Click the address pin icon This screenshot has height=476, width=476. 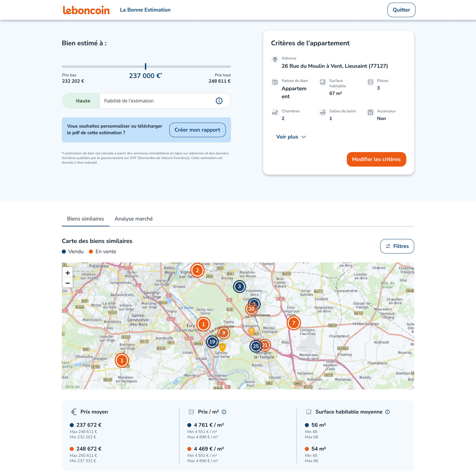point(275,59)
